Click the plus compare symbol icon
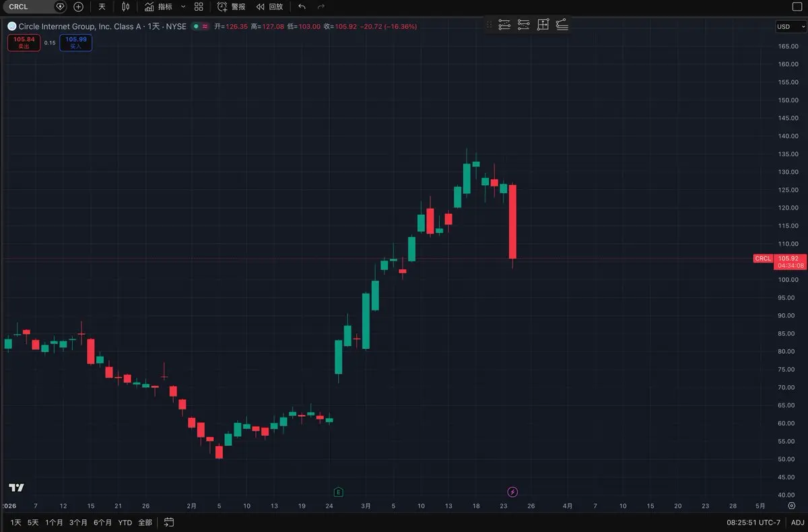Screen dimensions: 808x532 [78, 7]
